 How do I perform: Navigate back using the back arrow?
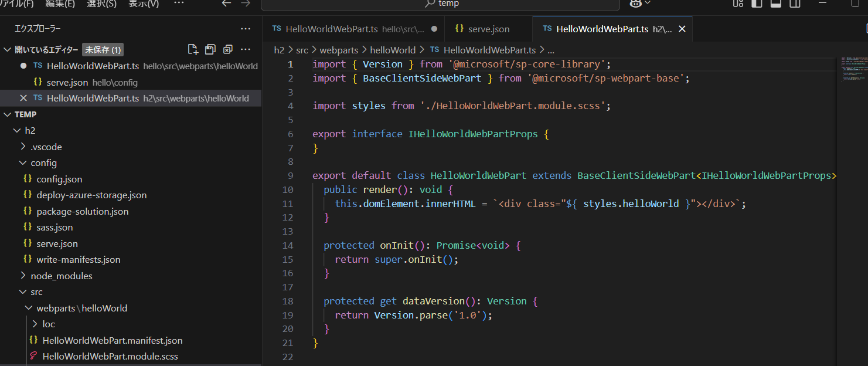point(226,4)
